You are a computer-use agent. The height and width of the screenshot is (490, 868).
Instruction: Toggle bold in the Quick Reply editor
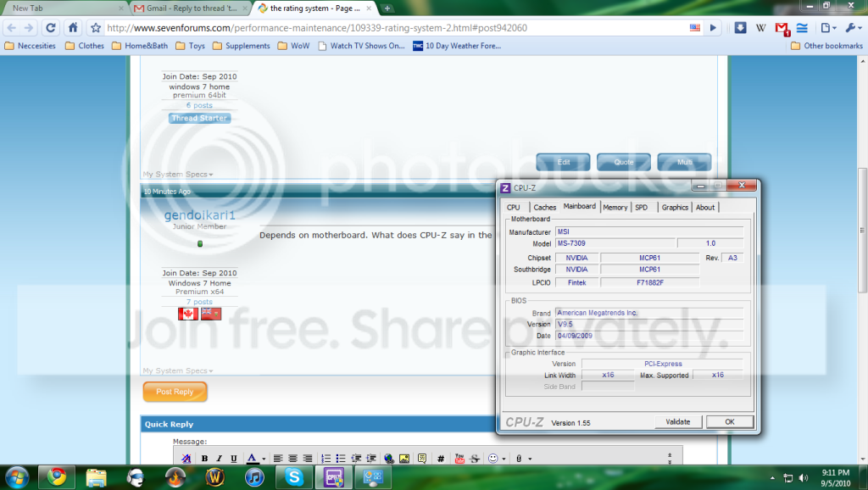pos(204,459)
